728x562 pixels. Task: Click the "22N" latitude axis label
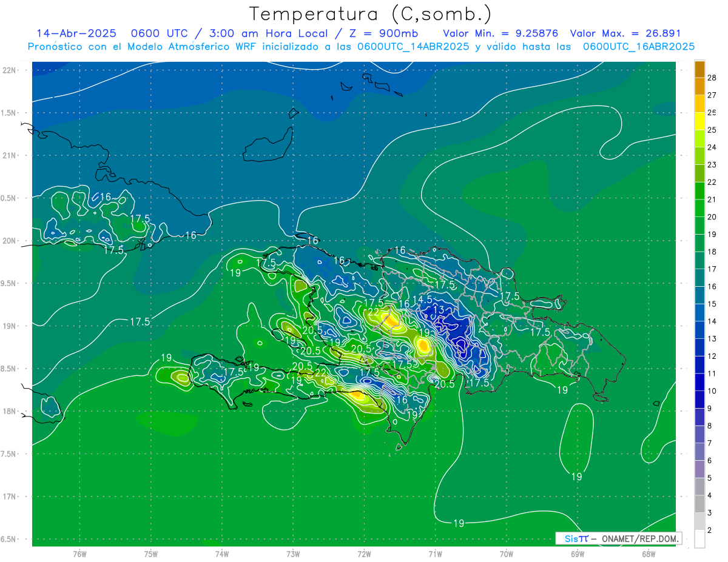10,70
